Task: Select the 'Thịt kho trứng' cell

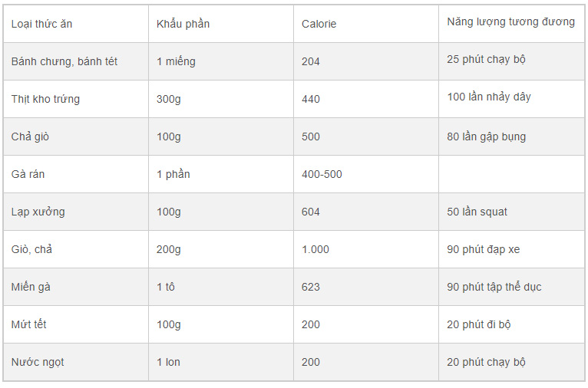Action: point(45,99)
